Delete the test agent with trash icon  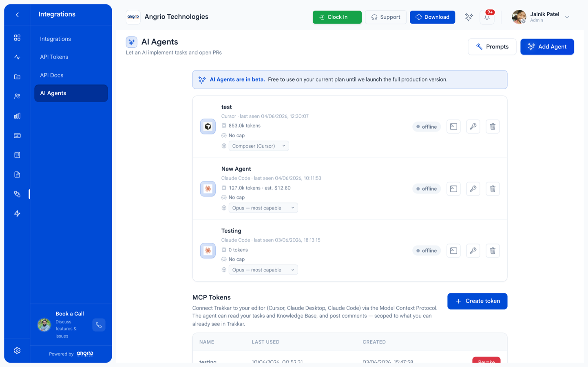coord(493,127)
